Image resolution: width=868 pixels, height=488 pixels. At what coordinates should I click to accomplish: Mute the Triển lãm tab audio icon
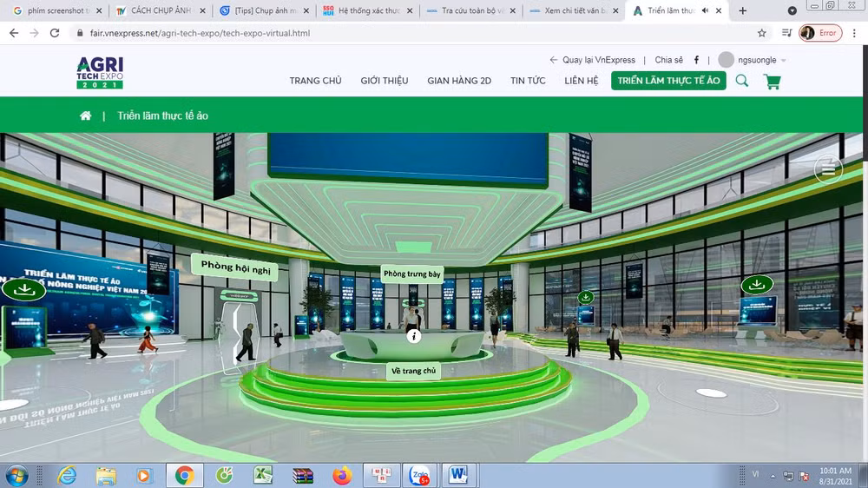[x=705, y=10]
